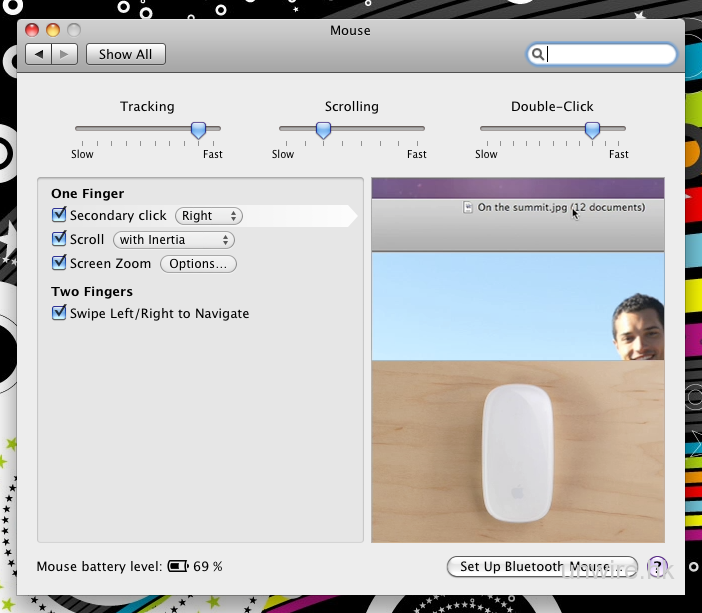Viewport: 702px width, 613px height.
Task: Toggle Swipe Left/Right to Navigate
Action: click(x=59, y=314)
